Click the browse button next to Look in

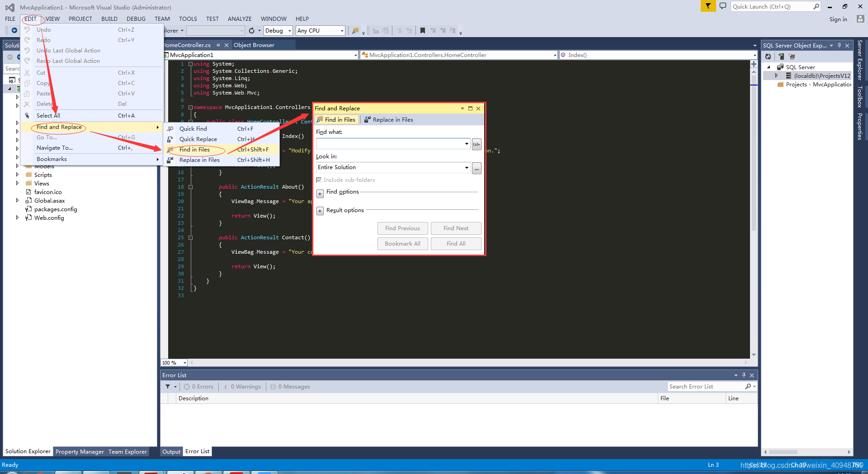[x=476, y=168]
